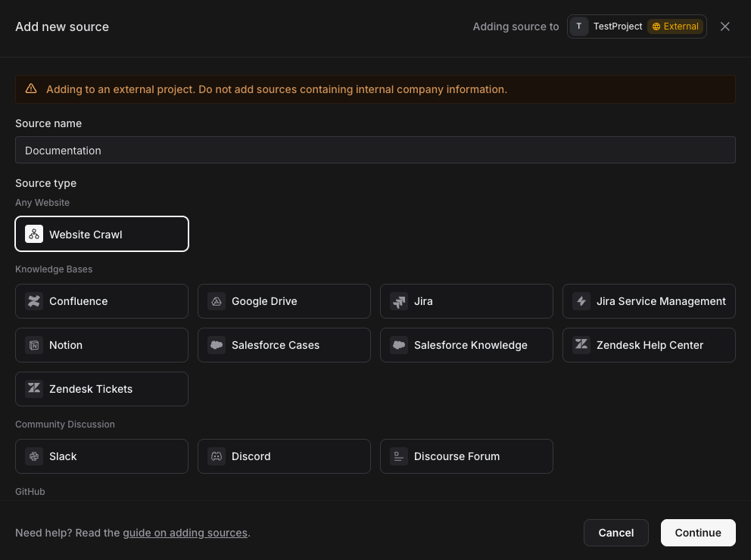Click the Jira logo icon
Viewport: 751px width, 560px height.
pos(399,301)
